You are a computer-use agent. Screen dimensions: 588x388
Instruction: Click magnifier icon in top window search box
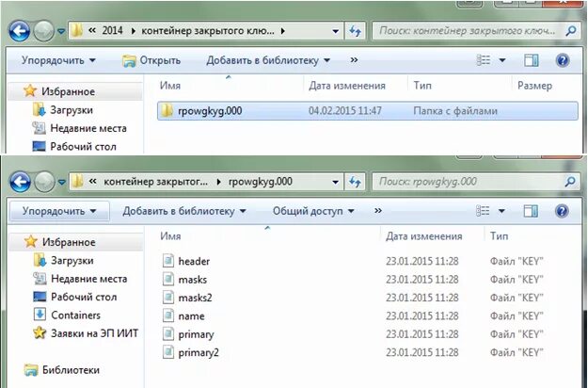[x=570, y=31]
